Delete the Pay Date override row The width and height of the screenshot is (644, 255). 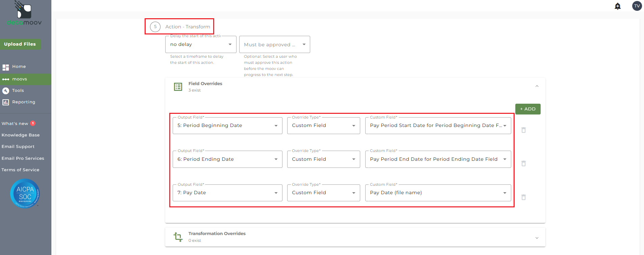[523, 197]
